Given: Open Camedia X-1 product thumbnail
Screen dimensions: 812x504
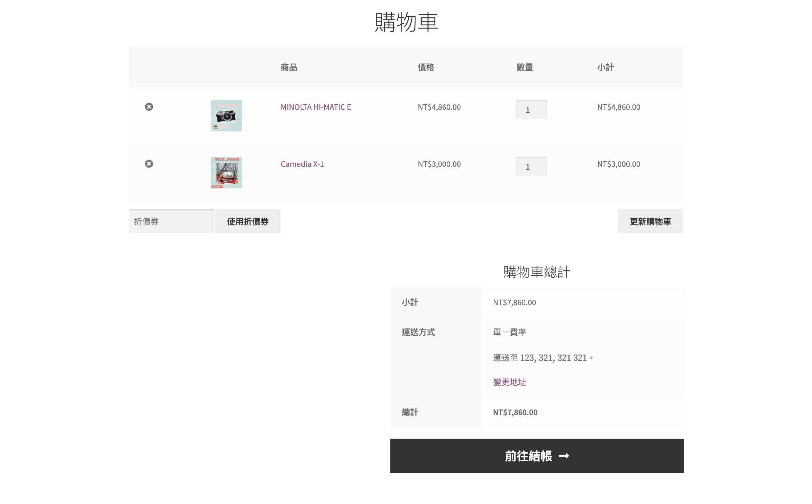Looking at the screenshot, I should pyautogui.click(x=226, y=173).
